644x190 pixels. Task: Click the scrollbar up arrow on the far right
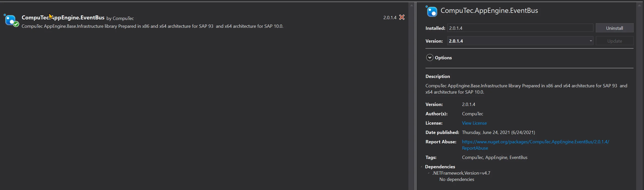(639, 5)
